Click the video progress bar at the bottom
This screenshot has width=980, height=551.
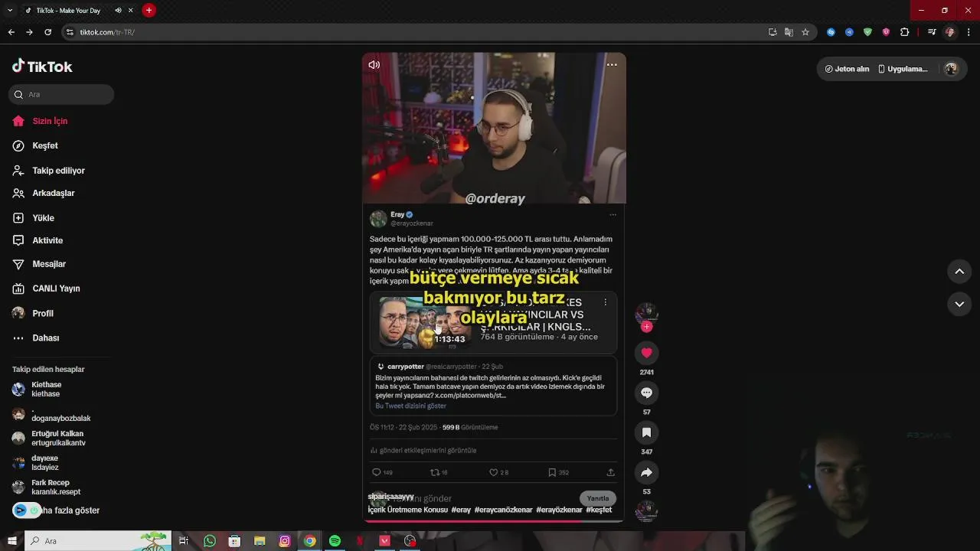tap(494, 520)
